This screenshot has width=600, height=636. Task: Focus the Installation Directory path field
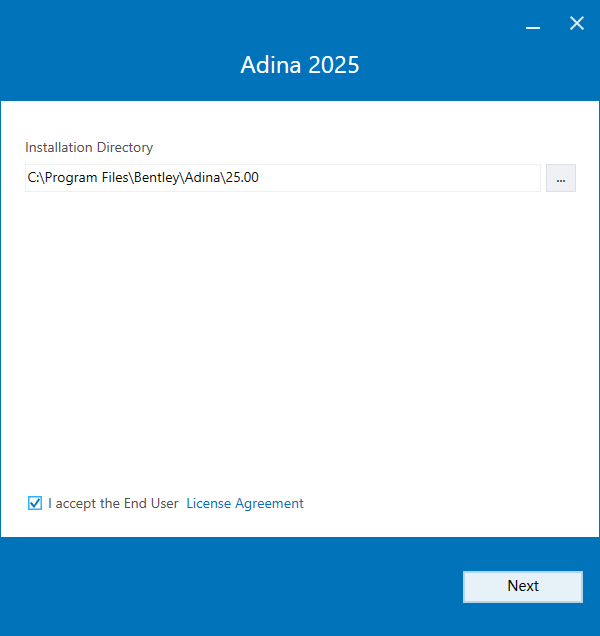(x=283, y=178)
